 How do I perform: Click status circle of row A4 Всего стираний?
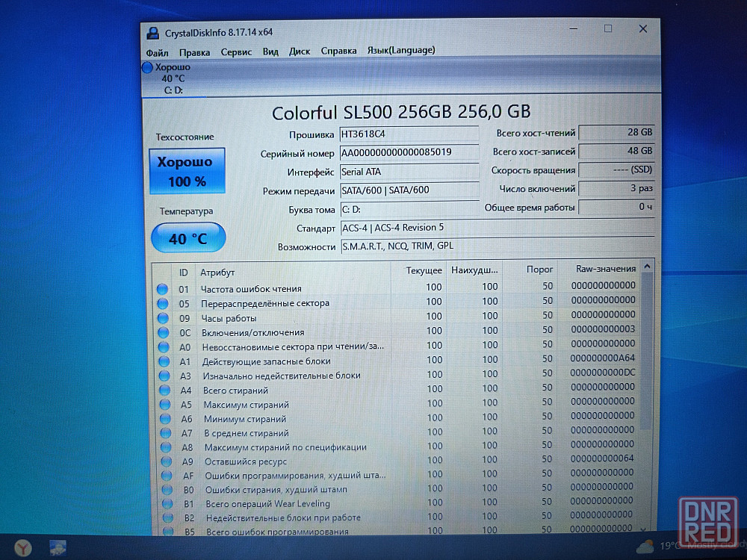point(165,390)
